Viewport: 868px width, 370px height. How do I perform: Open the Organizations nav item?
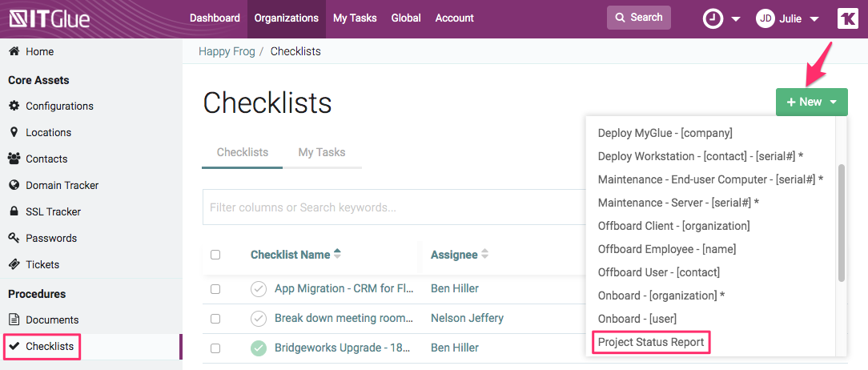pos(287,18)
